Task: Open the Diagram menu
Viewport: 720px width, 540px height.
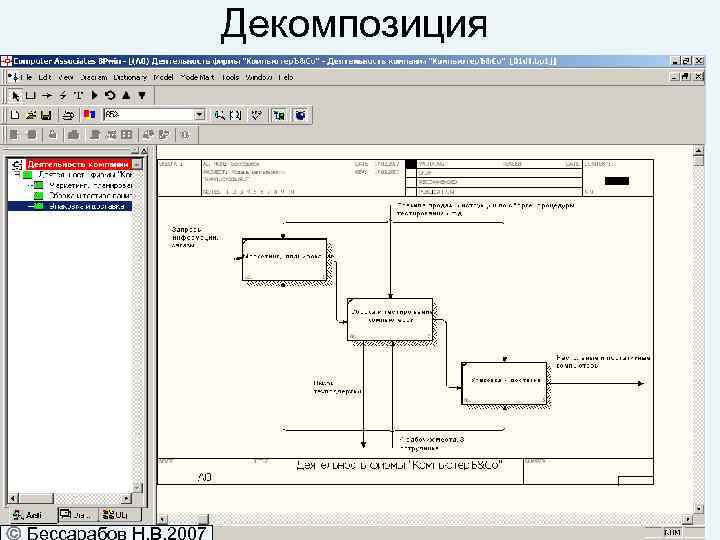Action: 94,77
